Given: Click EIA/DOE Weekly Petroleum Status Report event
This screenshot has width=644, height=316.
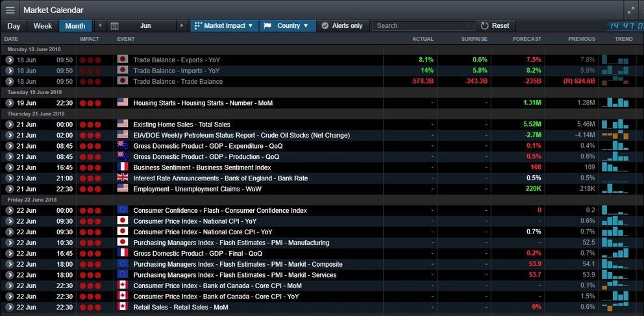Looking at the screenshot, I should 241,135.
